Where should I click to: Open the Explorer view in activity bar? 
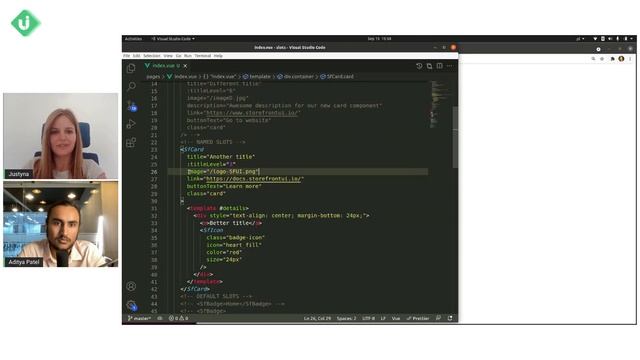(131, 68)
